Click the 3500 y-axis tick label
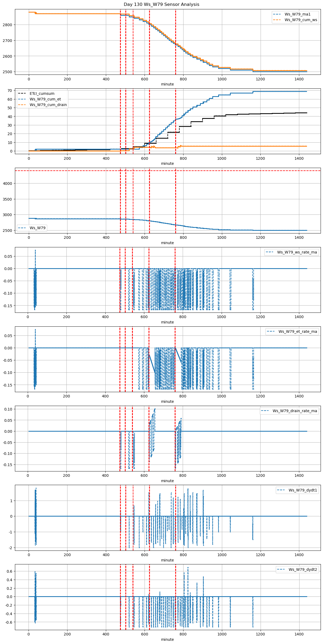The width and height of the screenshot is (323, 644). 7,199
